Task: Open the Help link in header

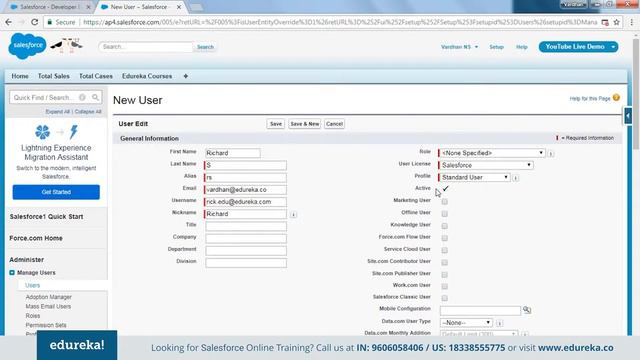Action: click(x=522, y=47)
